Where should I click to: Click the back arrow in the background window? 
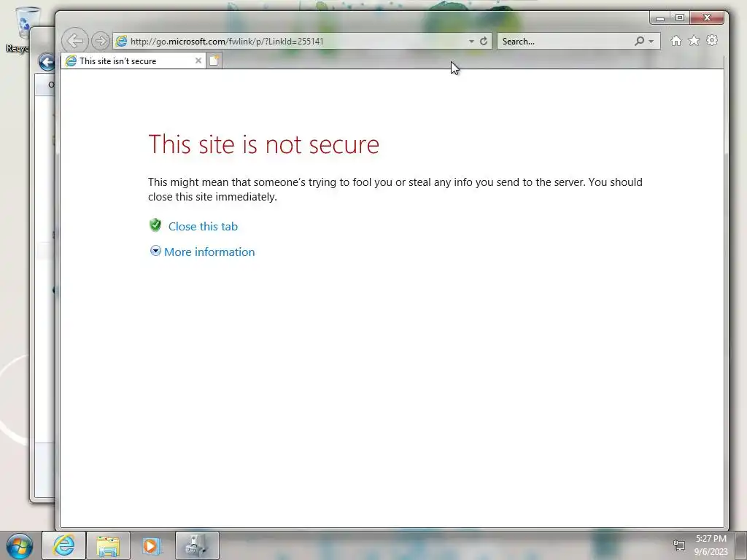(47, 63)
